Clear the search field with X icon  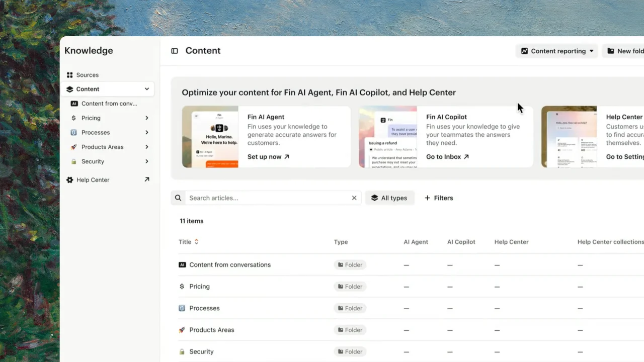click(354, 198)
